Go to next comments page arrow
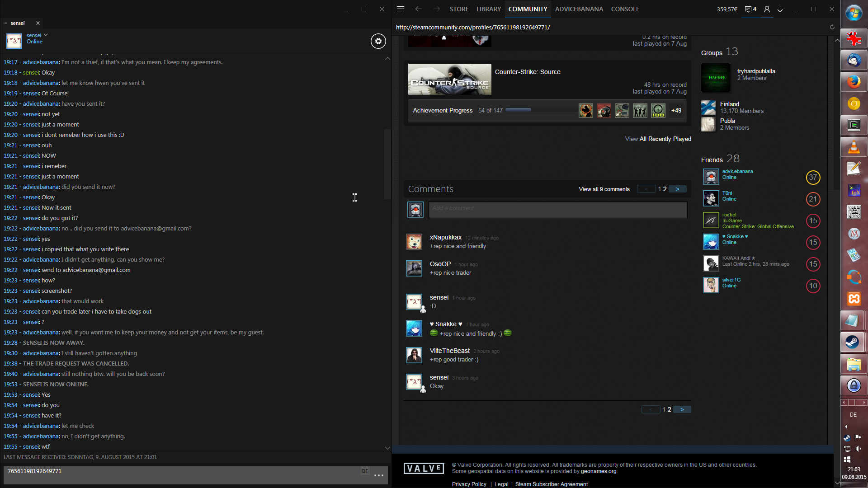This screenshot has height=488, width=868. (x=677, y=189)
